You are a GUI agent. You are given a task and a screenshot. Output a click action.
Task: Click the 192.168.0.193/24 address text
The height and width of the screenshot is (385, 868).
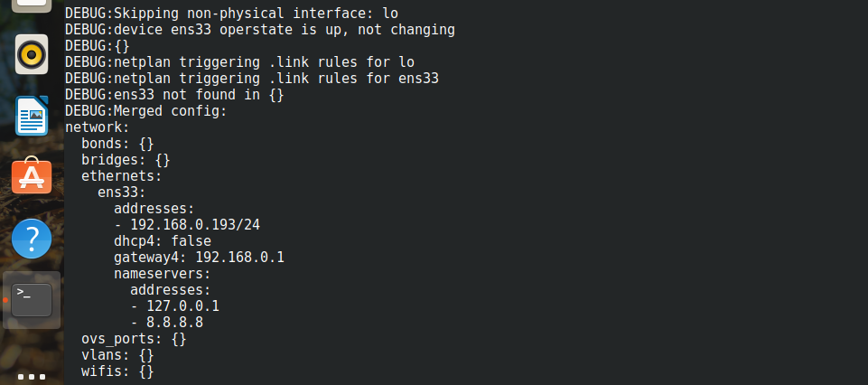coord(195,225)
